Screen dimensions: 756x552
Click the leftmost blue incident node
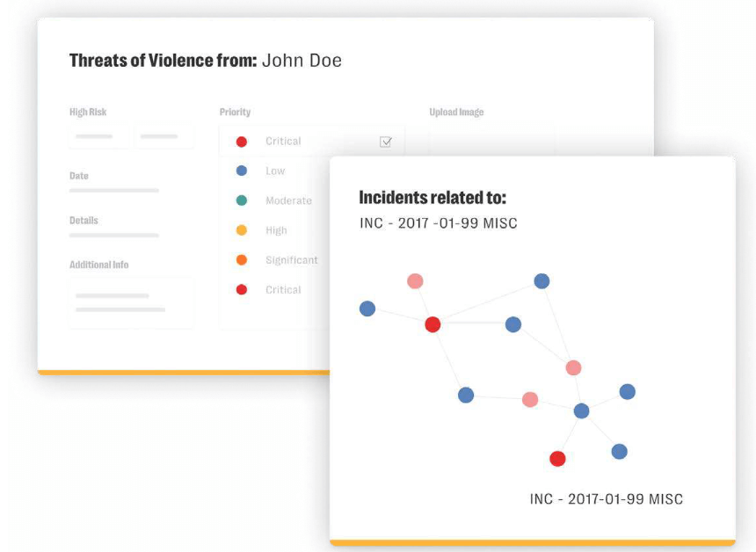point(367,309)
